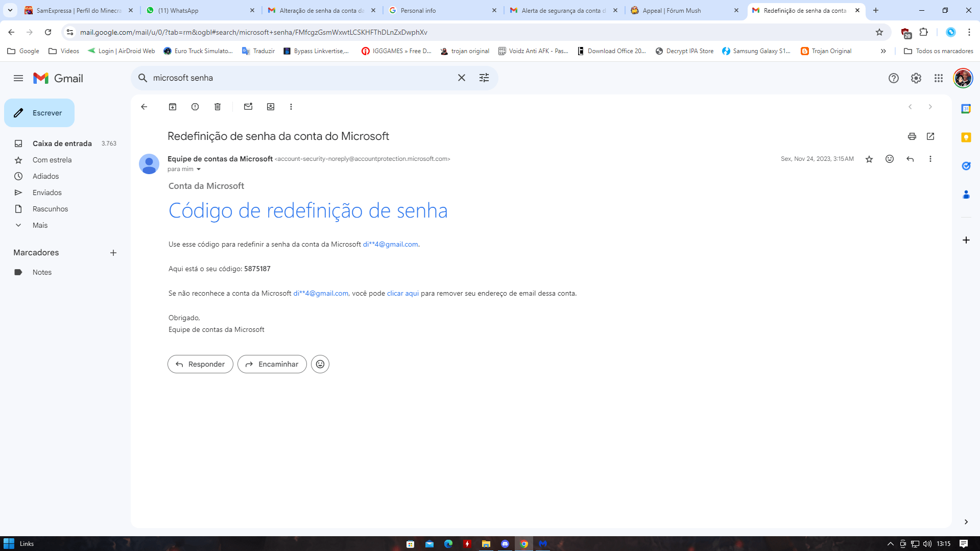Open Gmail main menu hamburger
Viewport: 980px width, 551px height.
[x=18, y=78]
